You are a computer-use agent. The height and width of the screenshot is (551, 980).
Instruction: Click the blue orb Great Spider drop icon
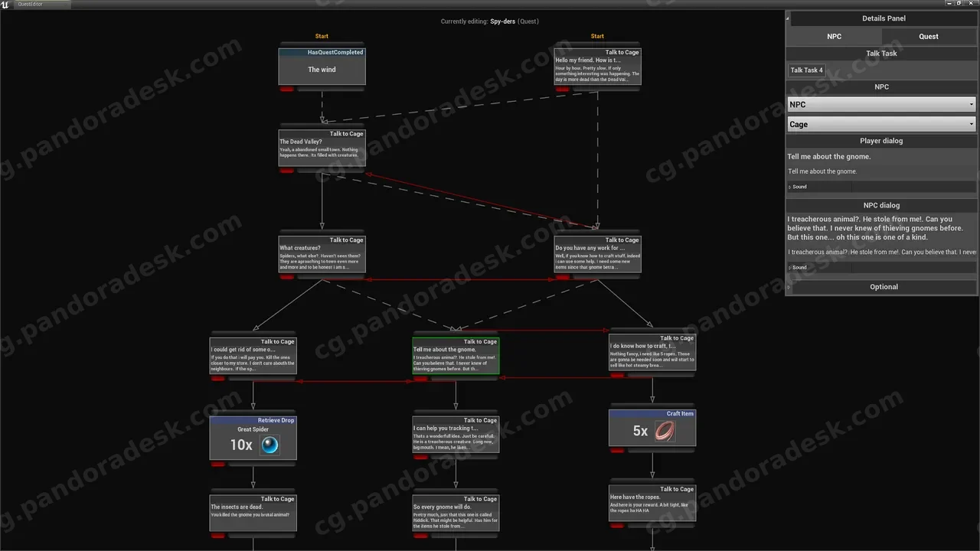(x=269, y=445)
